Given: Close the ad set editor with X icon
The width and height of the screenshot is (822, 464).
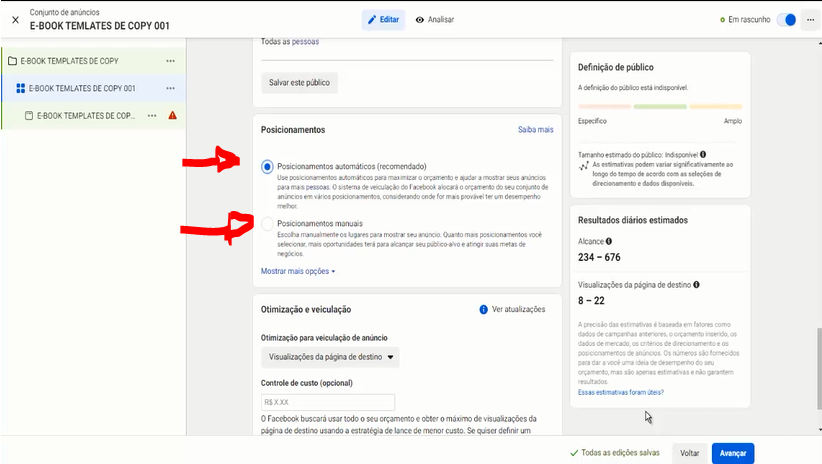Looking at the screenshot, I should coord(15,20).
